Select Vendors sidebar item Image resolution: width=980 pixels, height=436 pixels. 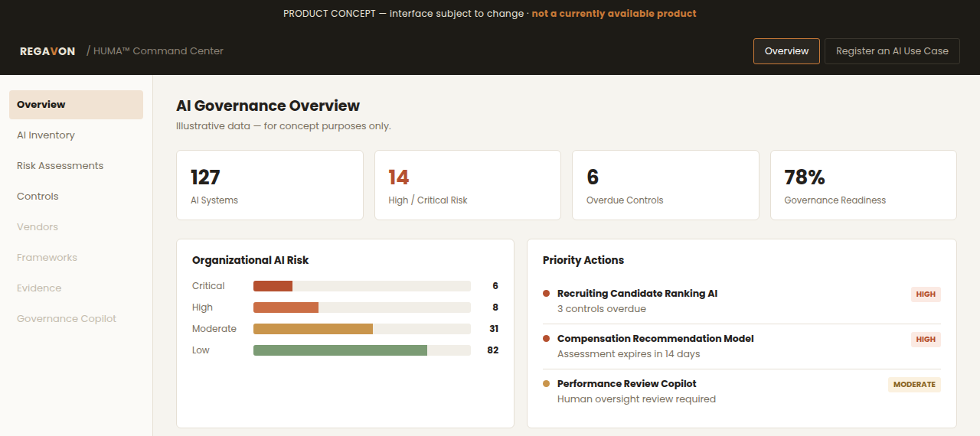point(76,227)
